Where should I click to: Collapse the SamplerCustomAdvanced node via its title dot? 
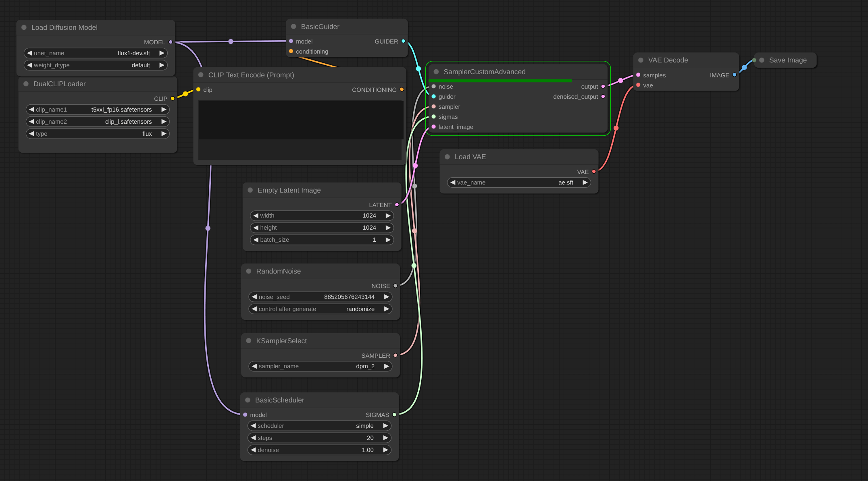point(436,72)
